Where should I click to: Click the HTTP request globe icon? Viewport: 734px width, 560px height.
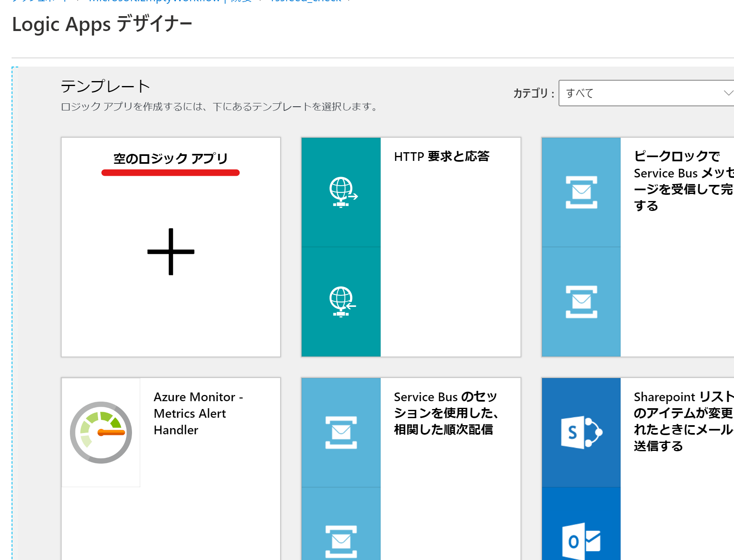343,192
